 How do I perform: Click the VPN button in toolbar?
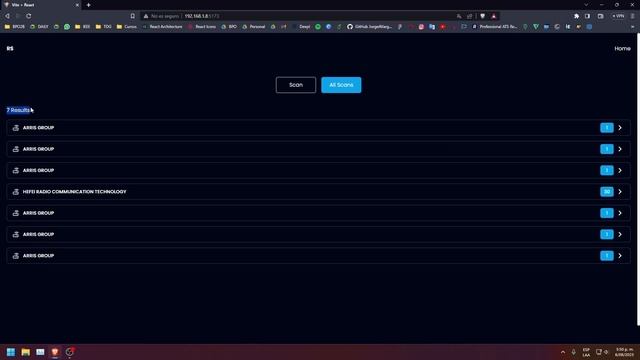click(x=618, y=16)
